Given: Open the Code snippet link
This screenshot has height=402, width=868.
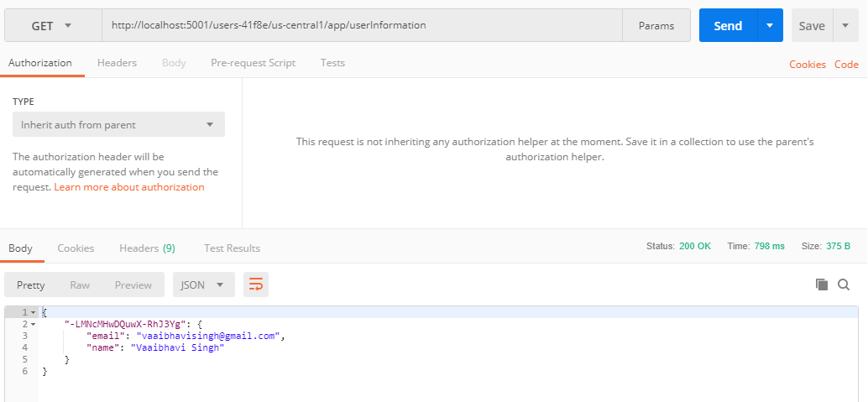Looking at the screenshot, I should click(846, 65).
